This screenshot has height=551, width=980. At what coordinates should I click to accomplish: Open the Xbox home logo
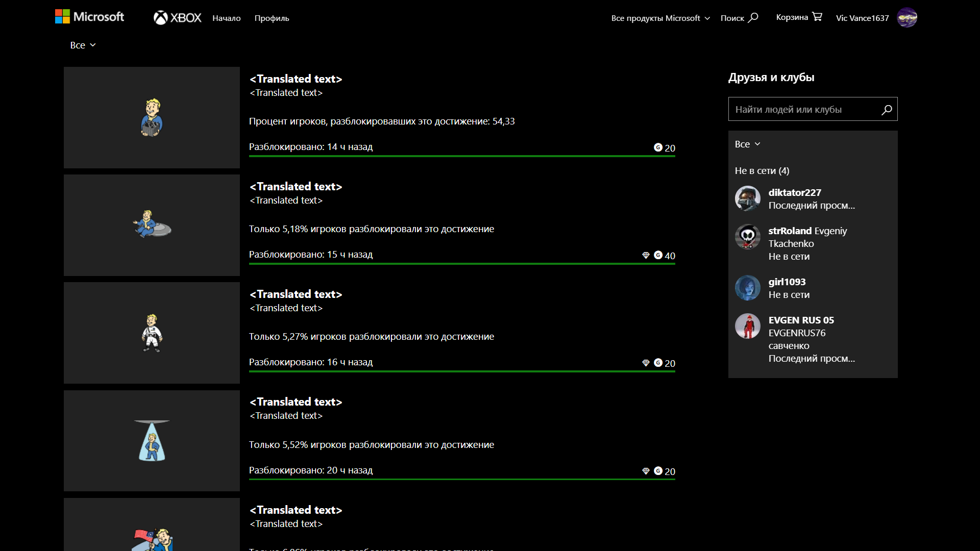tap(178, 18)
